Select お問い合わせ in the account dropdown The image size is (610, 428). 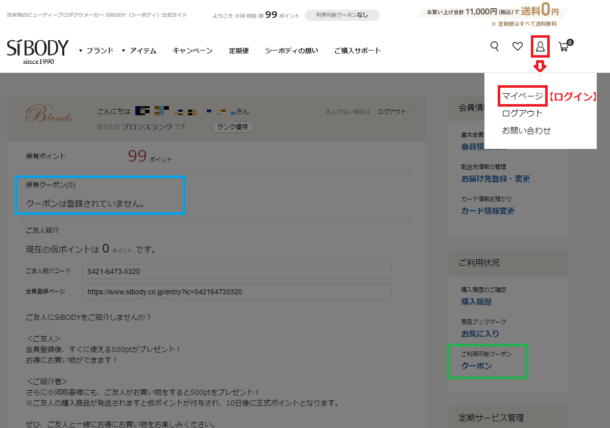tap(526, 130)
